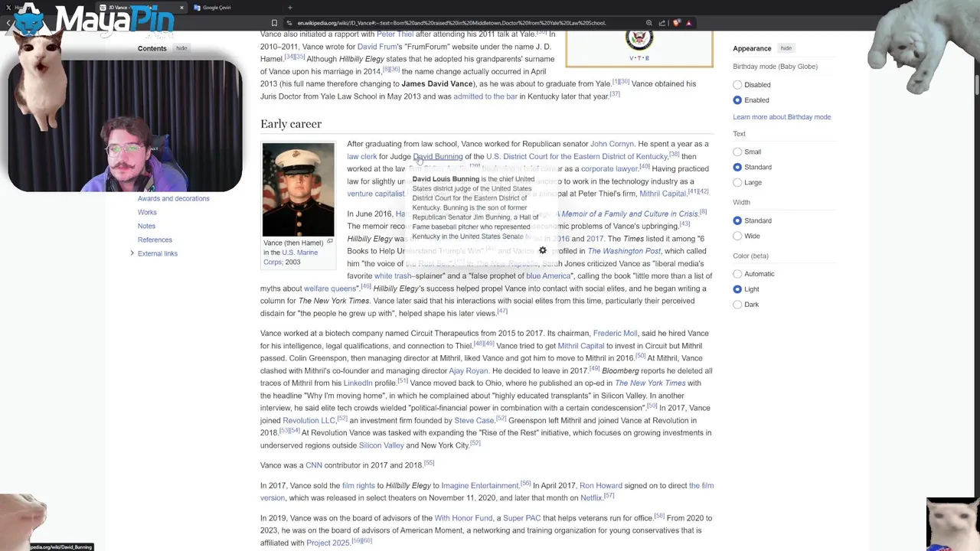The height and width of the screenshot is (551, 980).
Task: Click the bookmark icon left of address bar
Action: (274, 23)
